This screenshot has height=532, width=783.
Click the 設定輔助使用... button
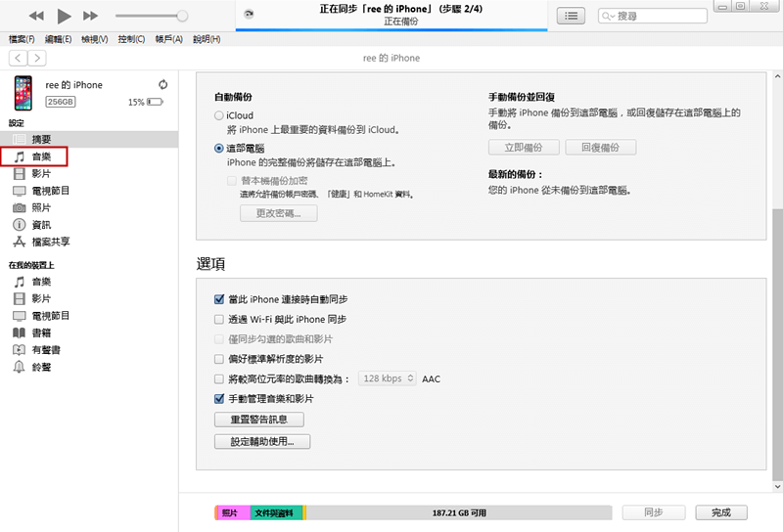coord(262,441)
